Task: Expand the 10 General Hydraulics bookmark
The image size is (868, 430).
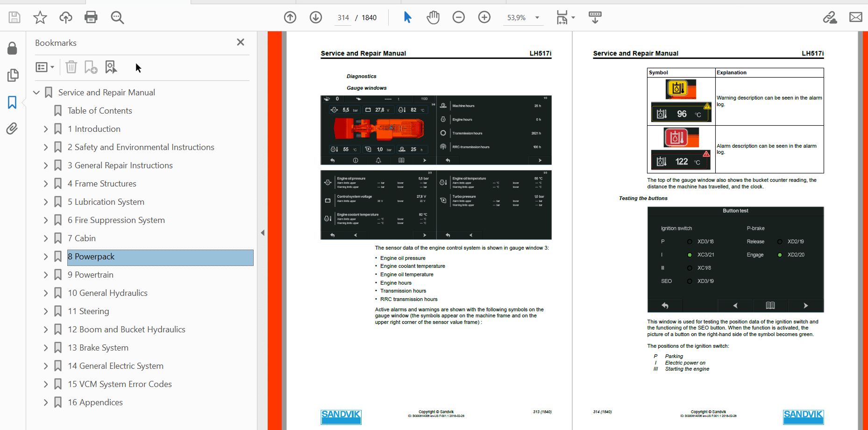Action: tap(46, 293)
